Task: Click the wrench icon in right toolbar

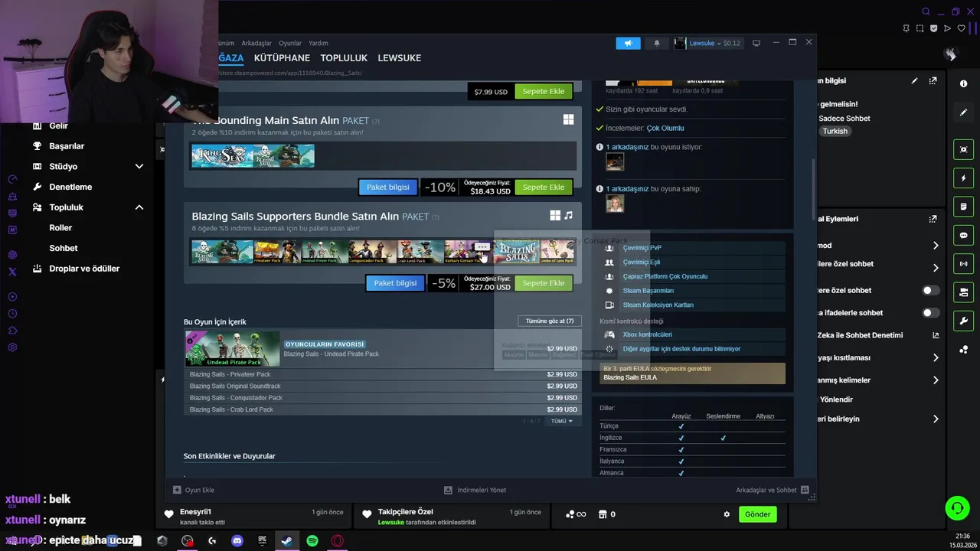Action: 964,321
